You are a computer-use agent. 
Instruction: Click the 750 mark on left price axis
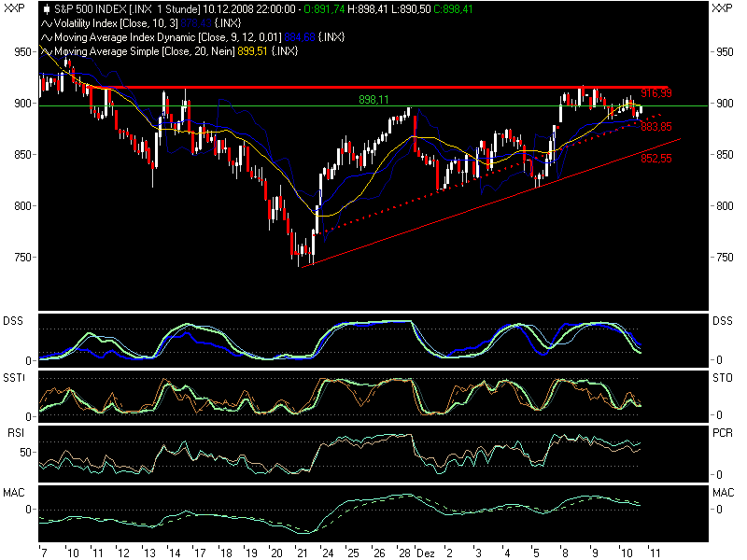coord(22,258)
